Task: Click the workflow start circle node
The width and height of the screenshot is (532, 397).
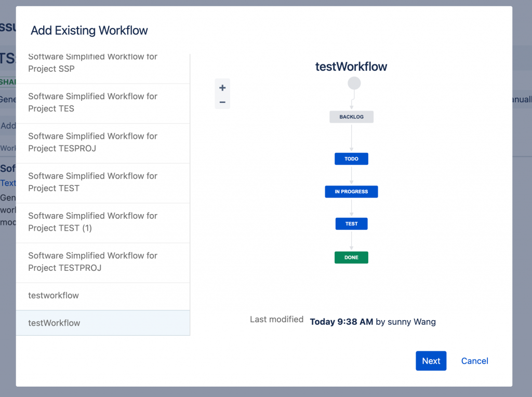Action: click(354, 83)
